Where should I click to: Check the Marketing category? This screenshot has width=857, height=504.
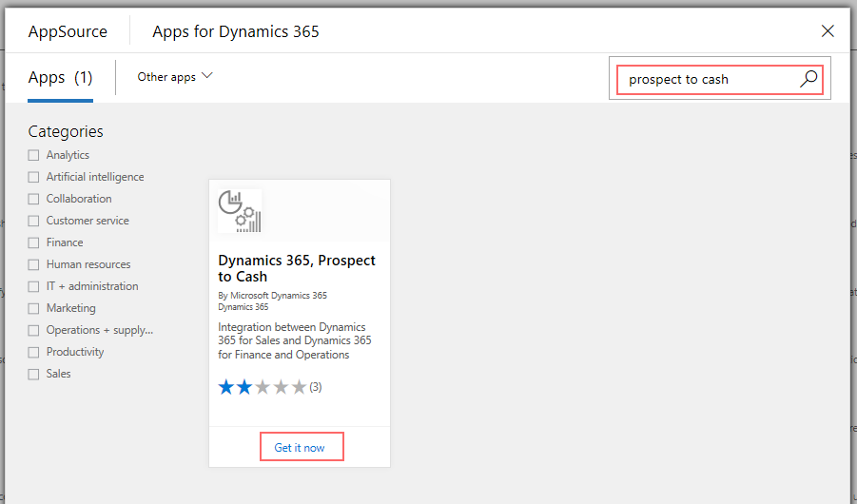pos(34,308)
